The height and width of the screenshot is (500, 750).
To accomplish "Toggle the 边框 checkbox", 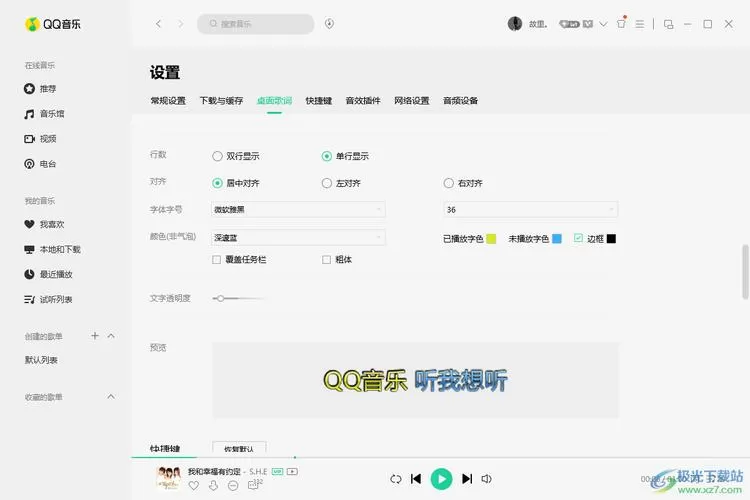I will pyautogui.click(x=578, y=238).
